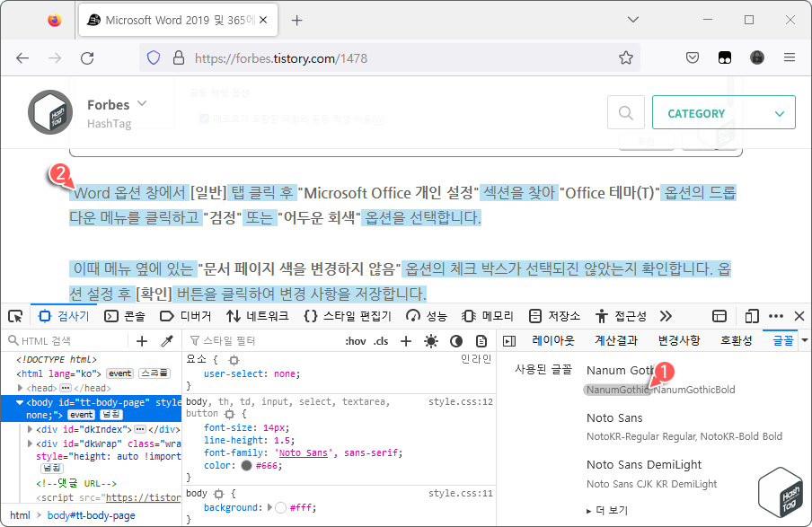The width and height of the screenshot is (812, 527).
Task: Add a new node in inspector
Action: [x=141, y=340]
